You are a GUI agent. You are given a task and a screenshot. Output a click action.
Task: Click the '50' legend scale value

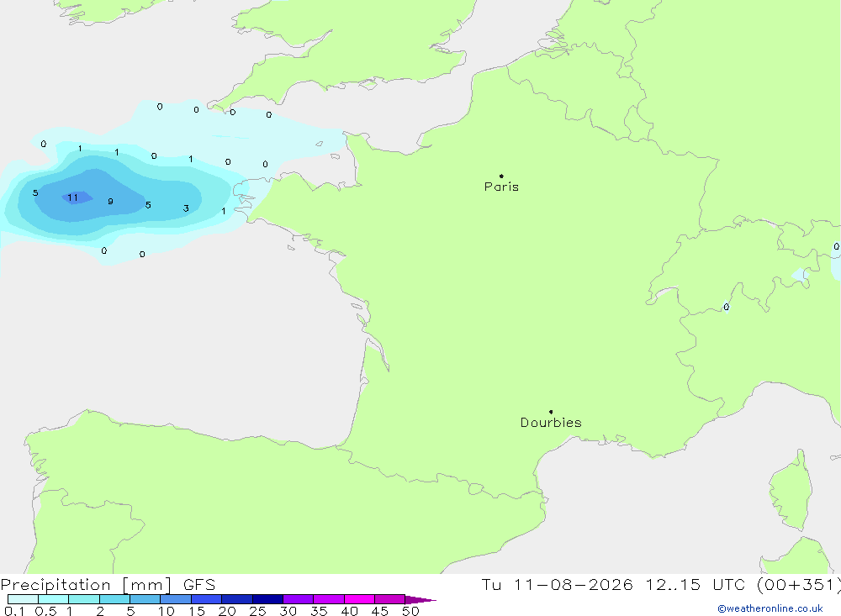click(410, 611)
